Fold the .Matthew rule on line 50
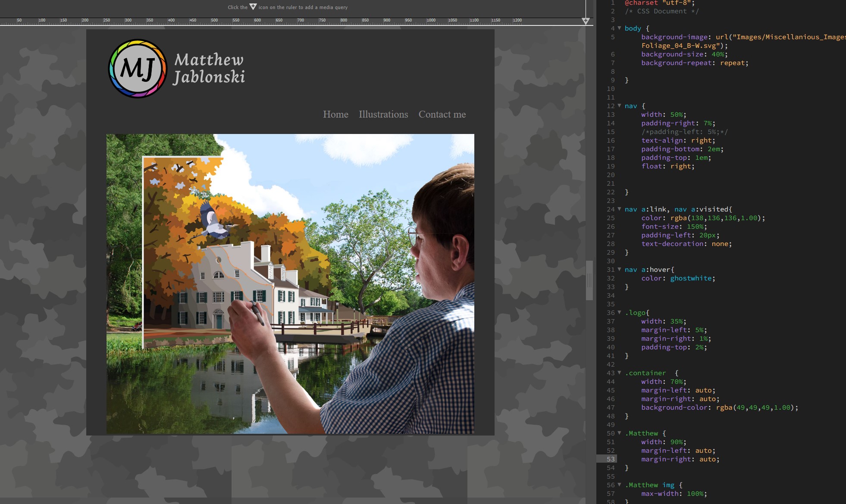The width and height of the screenshot is (846, 504). [619, 433]
